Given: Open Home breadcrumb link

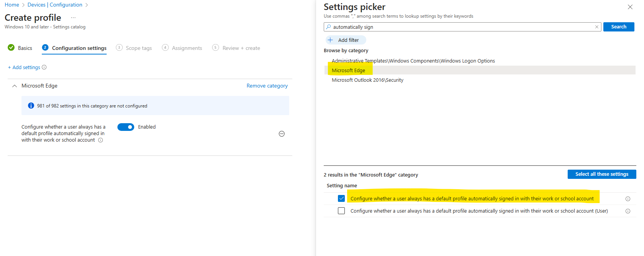Looking at the screenshot, I should pos(12,5).
